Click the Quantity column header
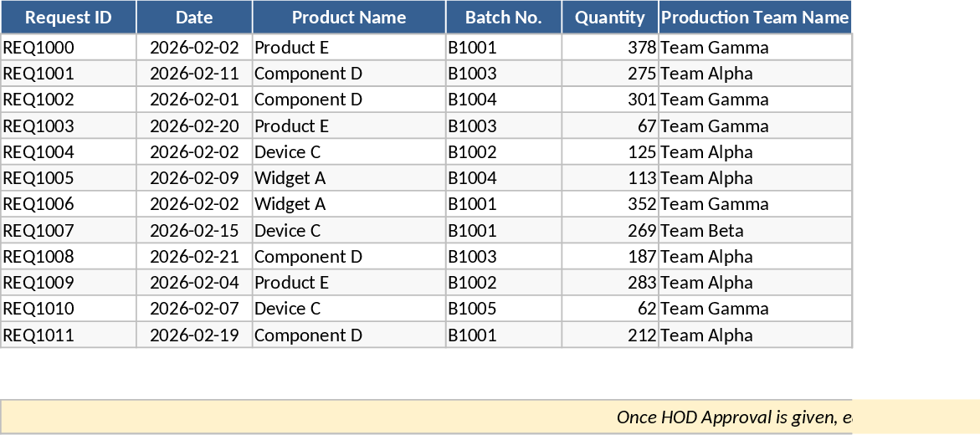The image size is (980, 435). [x=609, y=18]
